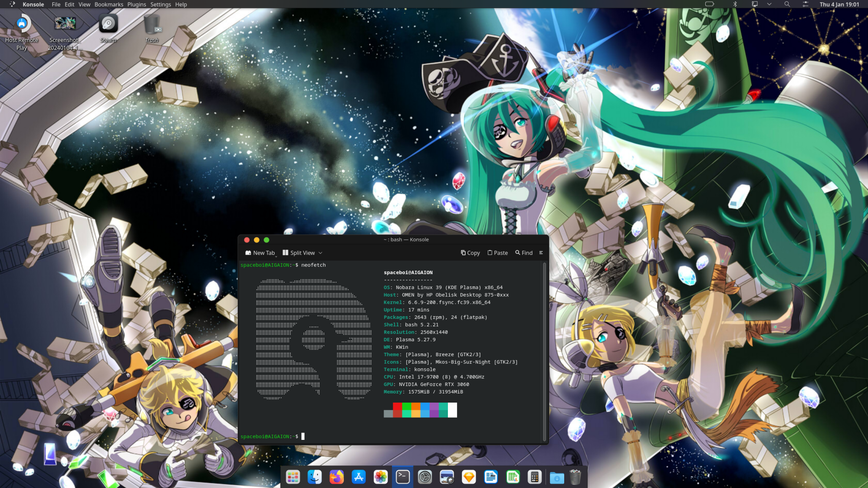Open the Help menu

[x=181, y=4]
